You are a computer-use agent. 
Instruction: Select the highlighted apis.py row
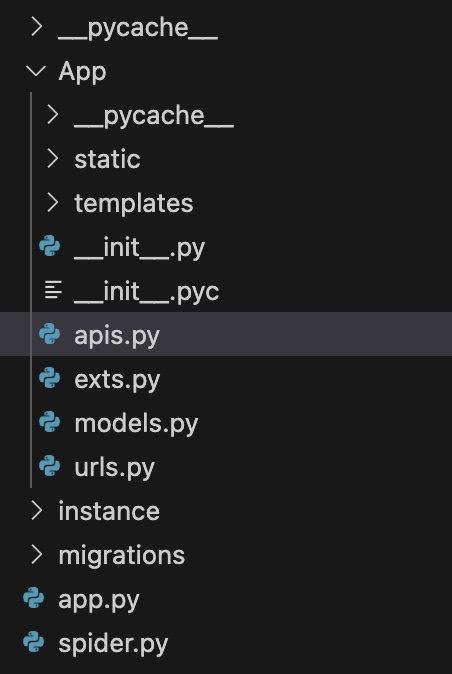226,334
